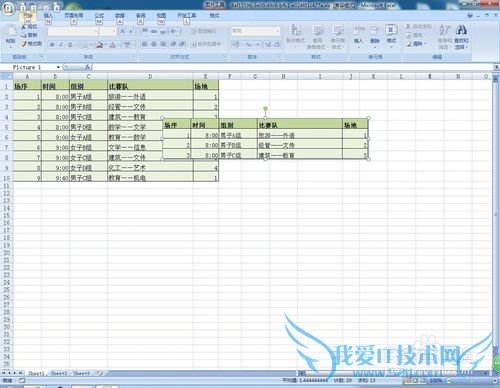
Task: Toggle Top Align vertical alignment
Action: [145, 31]
